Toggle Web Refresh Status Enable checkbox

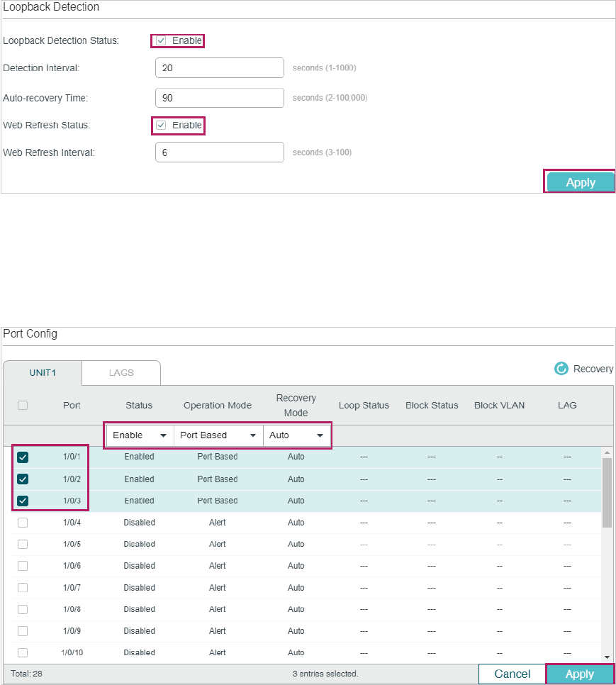tap(161, 126)
